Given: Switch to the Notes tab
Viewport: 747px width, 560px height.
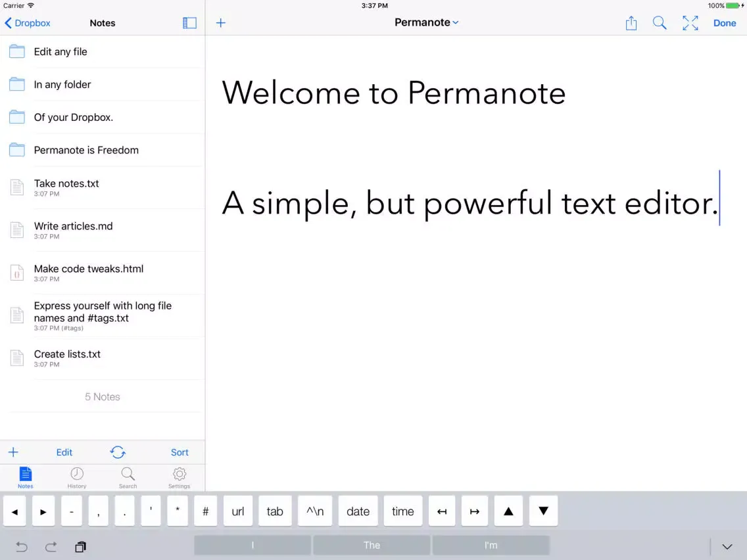Looking at the screenshot, I should pyautogui.click(x=25, y=478).
